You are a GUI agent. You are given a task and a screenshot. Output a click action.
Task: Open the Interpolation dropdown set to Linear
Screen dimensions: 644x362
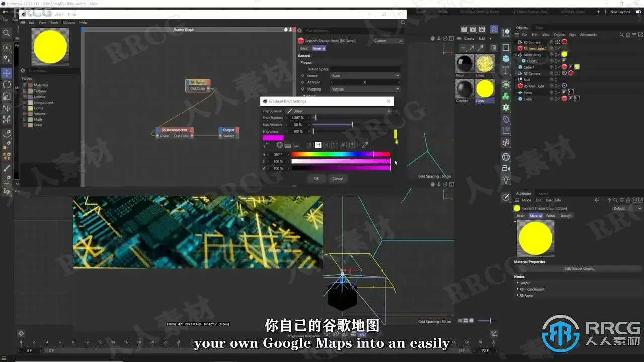click(338, 111)
